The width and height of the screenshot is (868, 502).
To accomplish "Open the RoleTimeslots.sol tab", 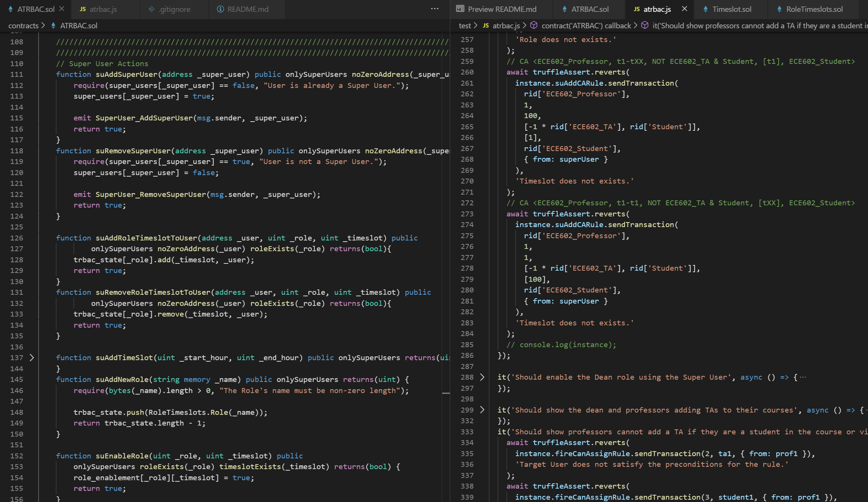I will (814, 9).
